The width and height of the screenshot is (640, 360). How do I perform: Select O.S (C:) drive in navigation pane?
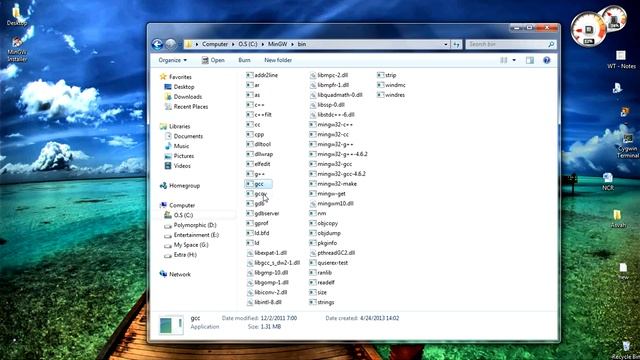pyautogui.click(x=178, y=215)
